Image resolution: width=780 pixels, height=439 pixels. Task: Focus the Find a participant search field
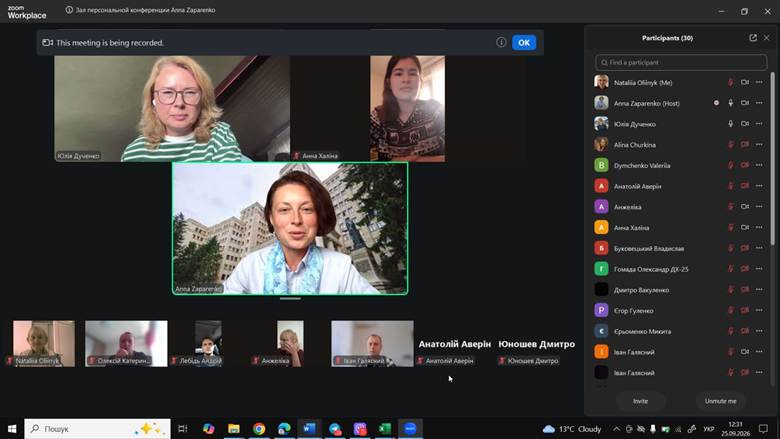tap(681, 63)
